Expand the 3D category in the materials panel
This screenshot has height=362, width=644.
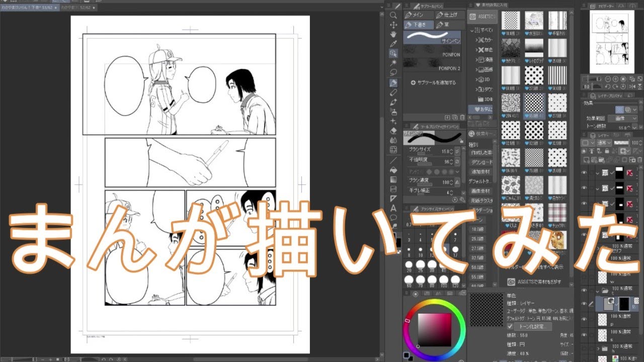click(x=476, y=79)
